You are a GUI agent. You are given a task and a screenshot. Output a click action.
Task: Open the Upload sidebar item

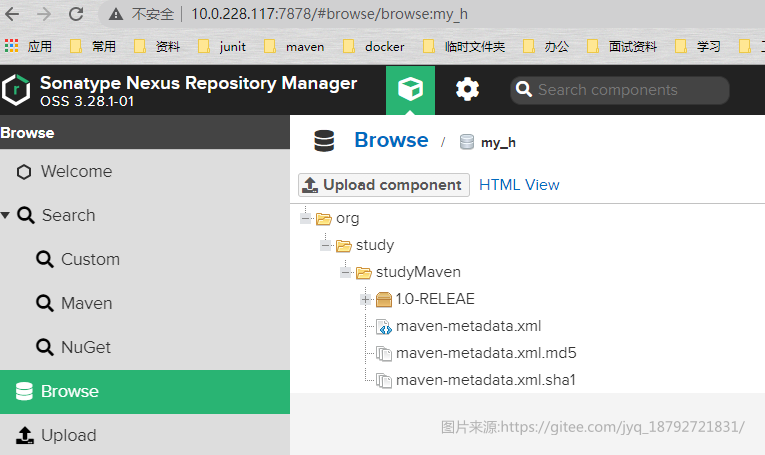pyautogui.click(x=145, y=435)
